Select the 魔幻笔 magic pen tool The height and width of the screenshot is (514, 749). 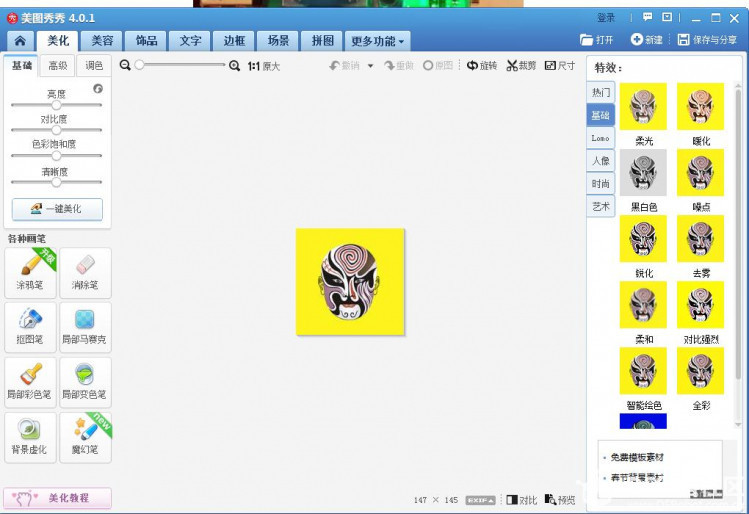[x=85, y=438]
